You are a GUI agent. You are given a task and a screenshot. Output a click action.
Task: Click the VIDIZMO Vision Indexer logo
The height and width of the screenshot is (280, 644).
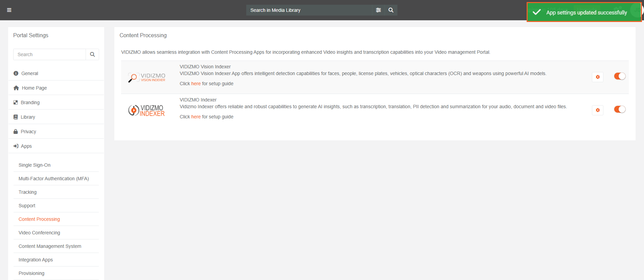pyautogui.click(x=147, y=77)
